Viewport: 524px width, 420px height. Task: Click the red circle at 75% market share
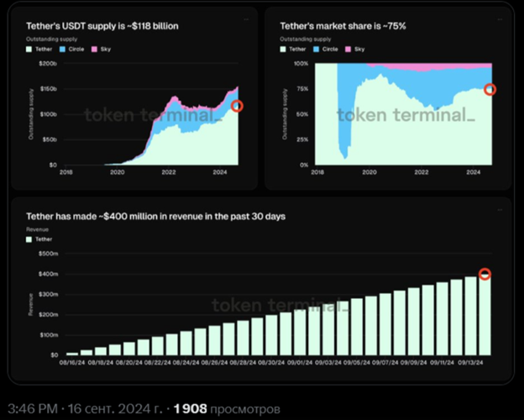[490, 89]
